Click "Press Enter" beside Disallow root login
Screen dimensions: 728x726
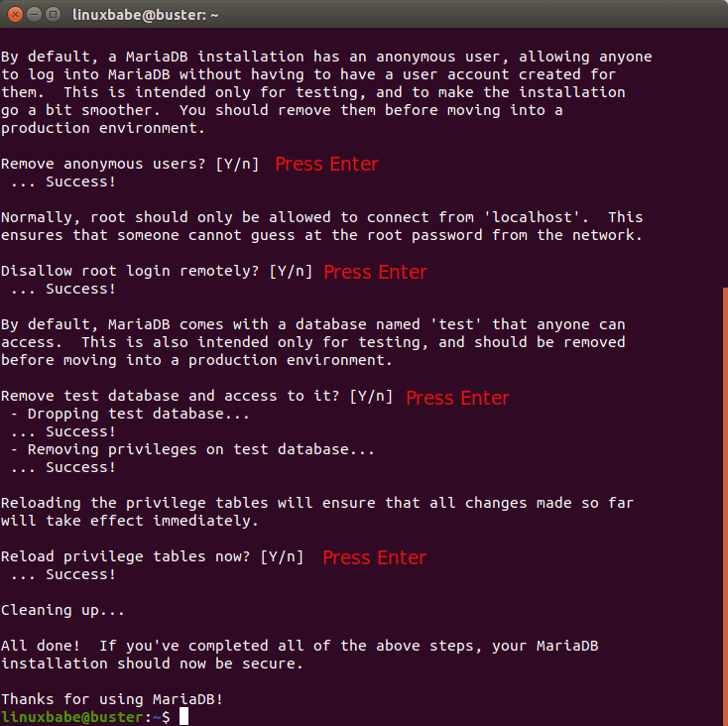375,272
